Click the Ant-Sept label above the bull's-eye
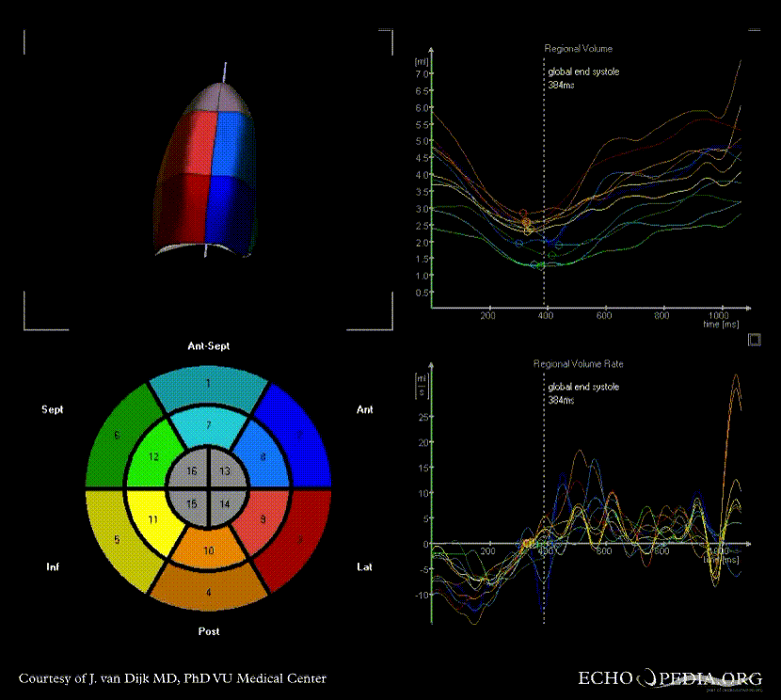 [x=208, y=346]
